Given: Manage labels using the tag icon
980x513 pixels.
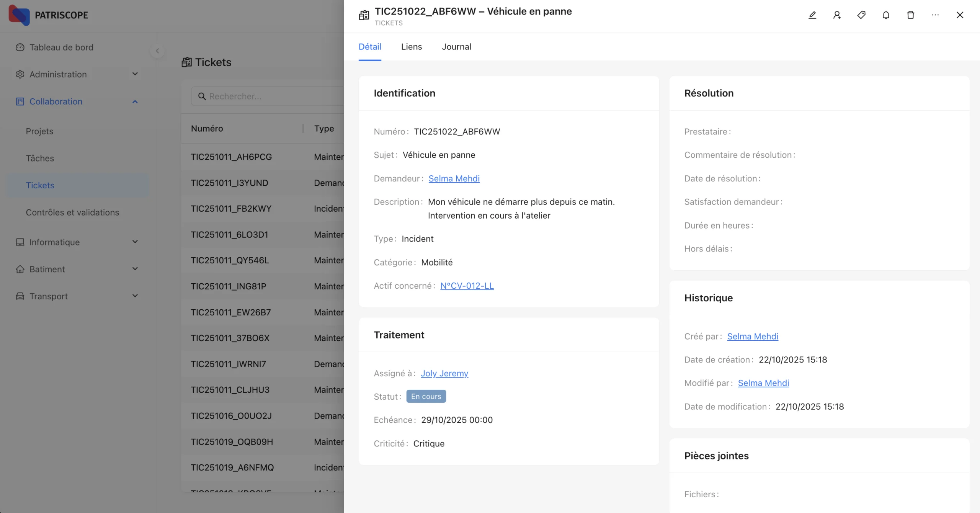Looking at the screenshot, I should coord(861,15).
